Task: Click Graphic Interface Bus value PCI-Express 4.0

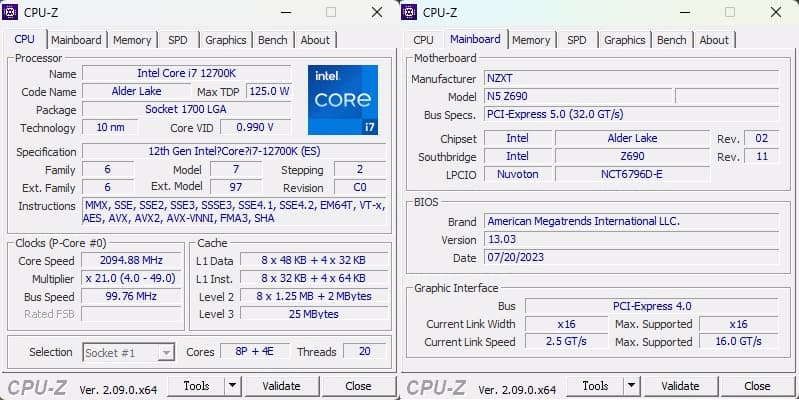Action: tap(652, 306)
